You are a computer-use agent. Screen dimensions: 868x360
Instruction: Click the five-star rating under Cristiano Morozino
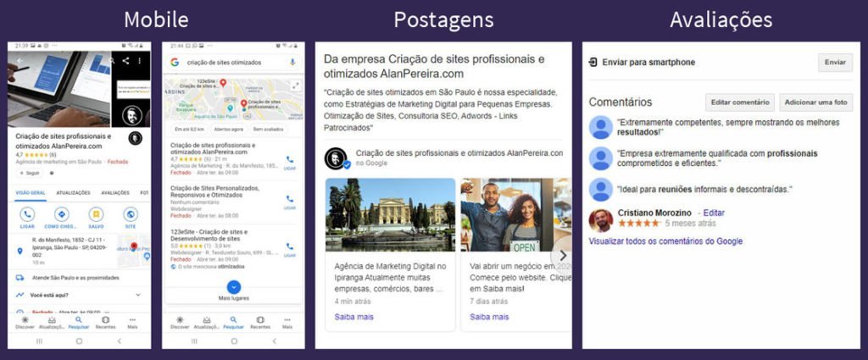tap(639, 224)
